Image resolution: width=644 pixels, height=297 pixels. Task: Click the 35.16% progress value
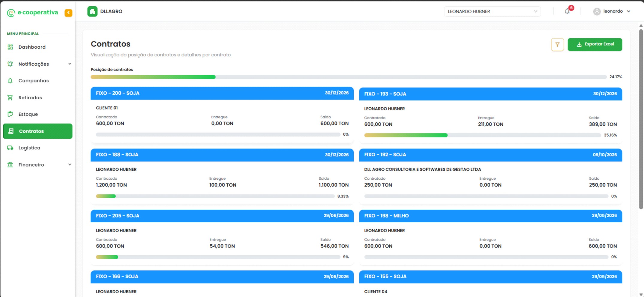610,135
